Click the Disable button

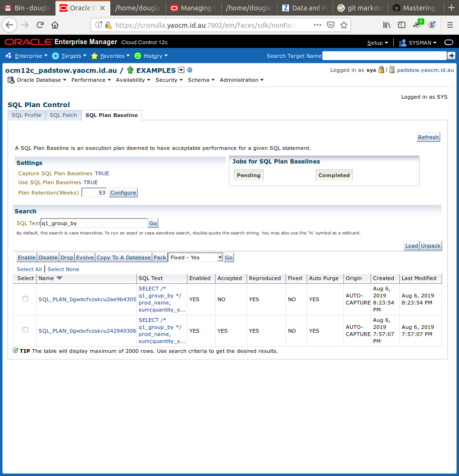[48, 258]
